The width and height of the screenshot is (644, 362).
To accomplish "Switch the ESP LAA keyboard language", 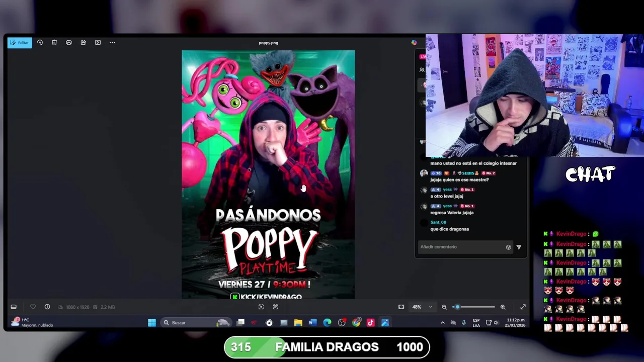I will click(476, 323).
